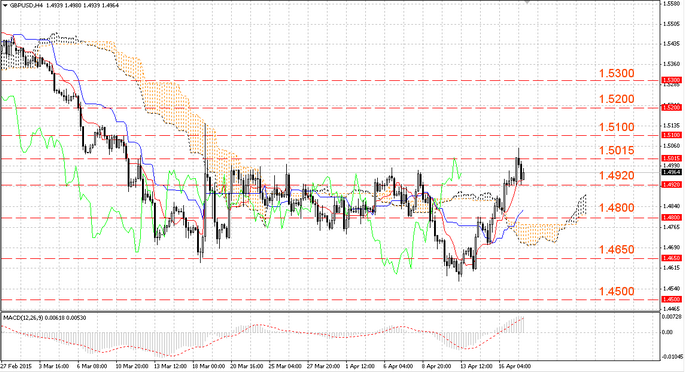Select the large orange 1.5015 text label
The height and width of the screenshot is (372, 685).
(x=616, y=150)
